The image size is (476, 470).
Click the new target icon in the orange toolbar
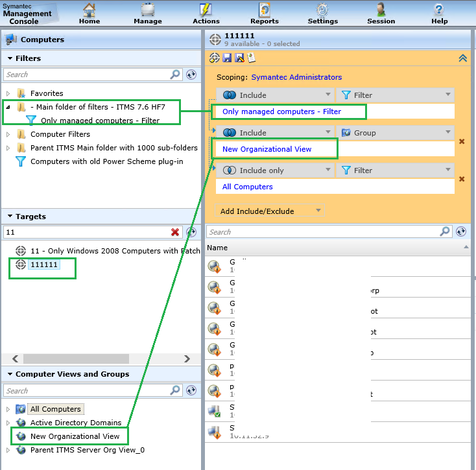214,58
